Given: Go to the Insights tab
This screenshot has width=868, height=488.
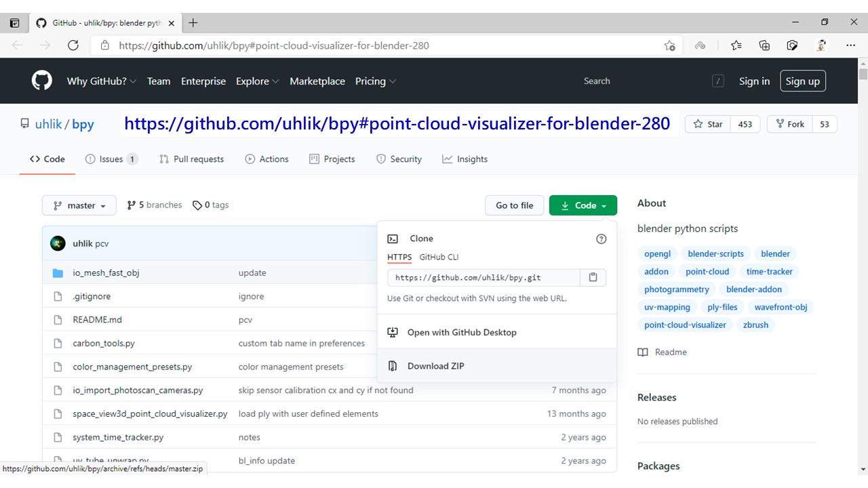Looking at the screenshot, I should pos(465,159).
